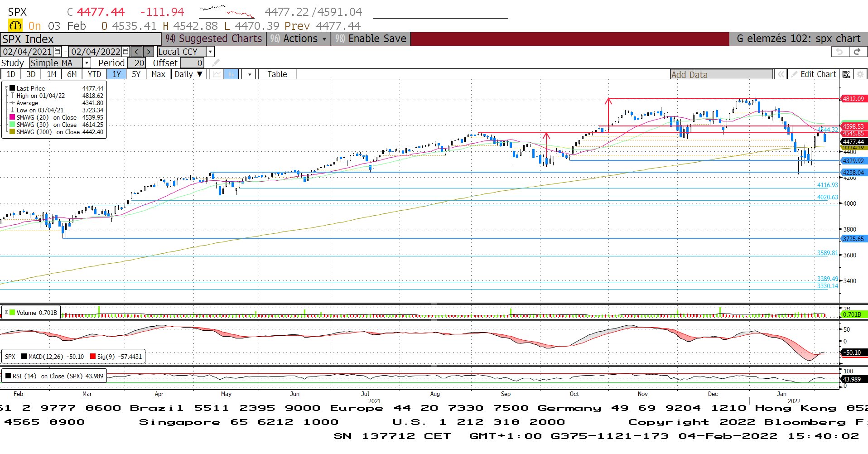Screen dimensions: 868x454
Task: Shift date range forward with right arrow
Action: (x=149, y=52)
